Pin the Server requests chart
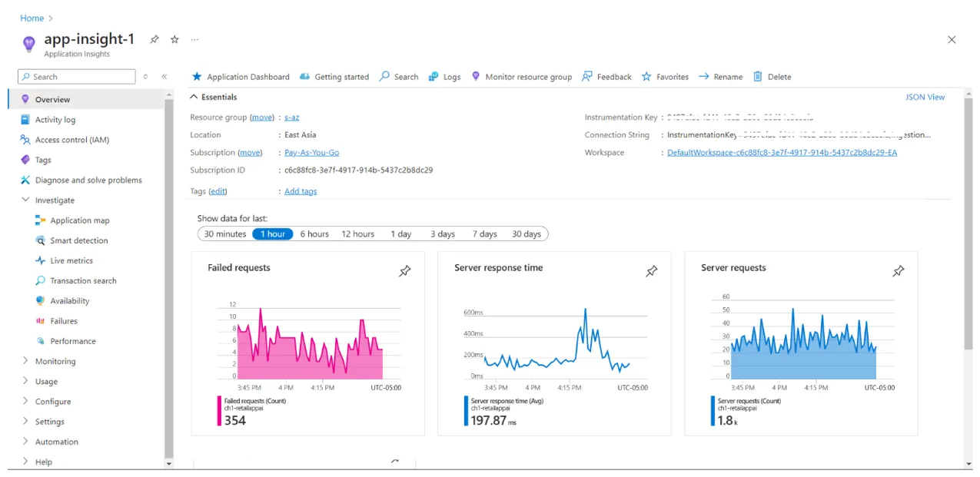This screenshot has height=477, width=980. [x=899, y=271]
